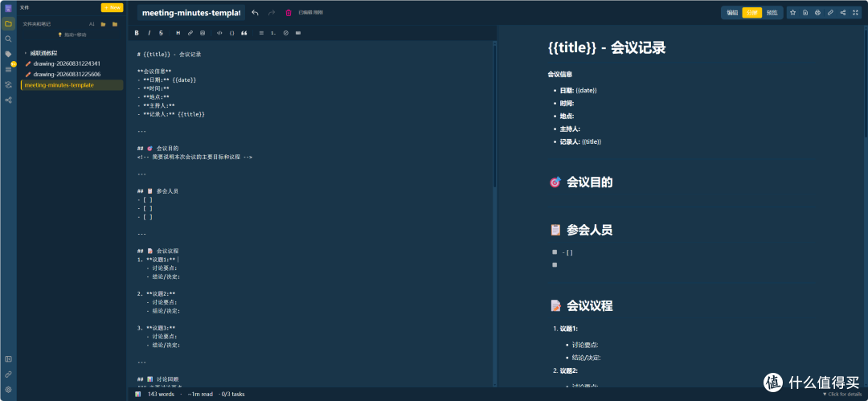Delete the note with the trash icon
Viewport: 868px width, 401px height.
pos(288,12)
